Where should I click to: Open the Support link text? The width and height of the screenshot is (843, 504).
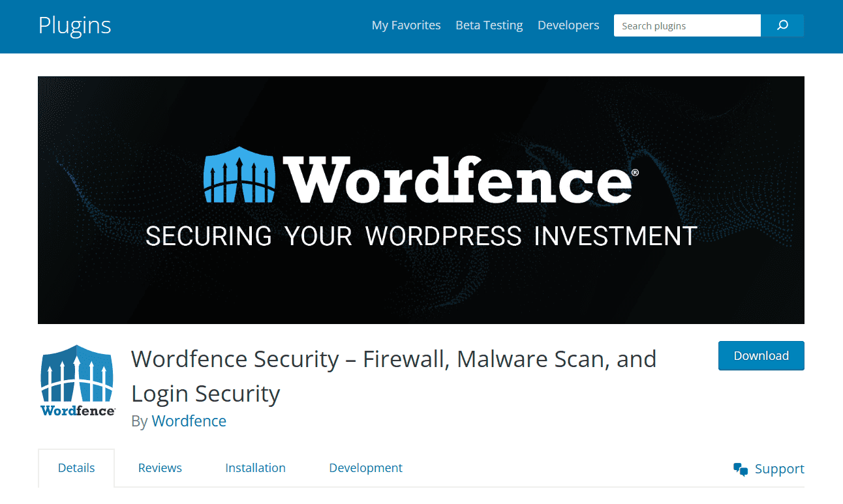pyautogui.click(x=779, y=469)
